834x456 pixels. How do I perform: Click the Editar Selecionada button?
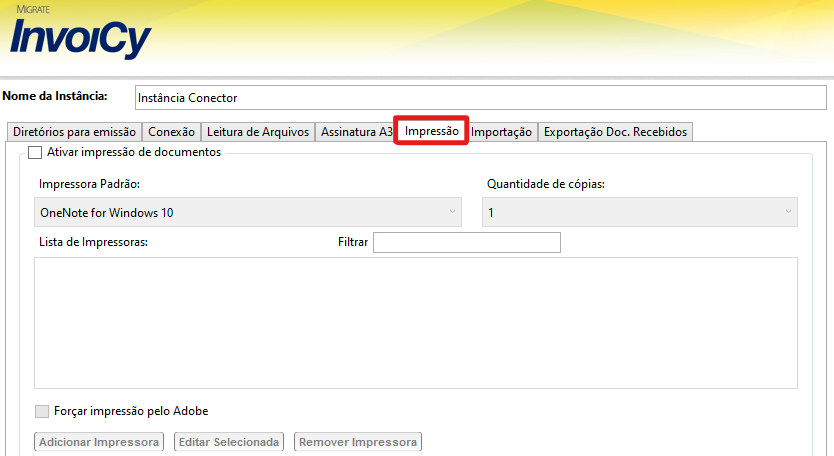[x=230, y=442]
